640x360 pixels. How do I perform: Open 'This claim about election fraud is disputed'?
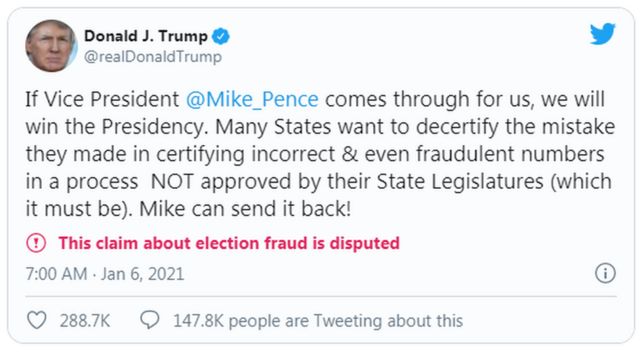(229, 243)
